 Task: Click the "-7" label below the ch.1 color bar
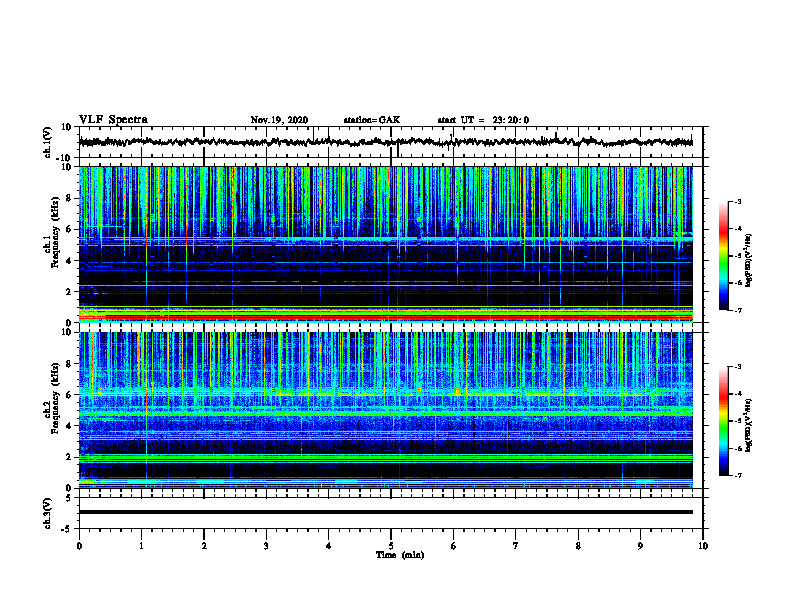[738, 310]
